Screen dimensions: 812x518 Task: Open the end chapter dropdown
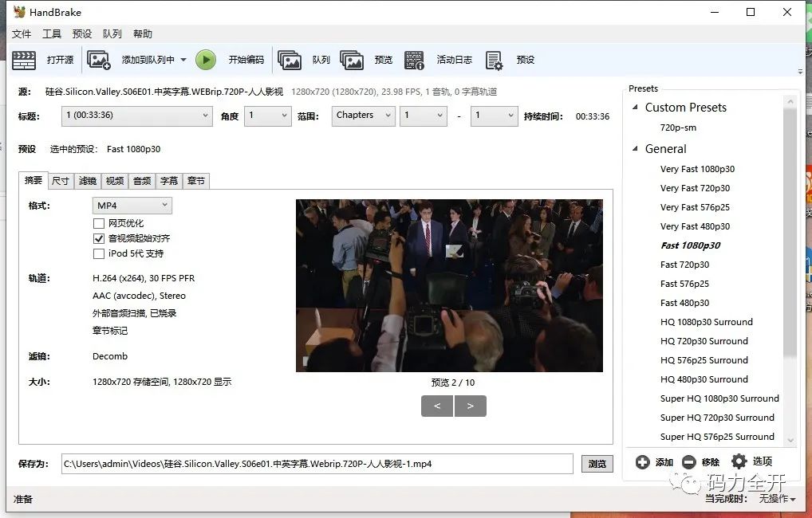click(494, 116)
